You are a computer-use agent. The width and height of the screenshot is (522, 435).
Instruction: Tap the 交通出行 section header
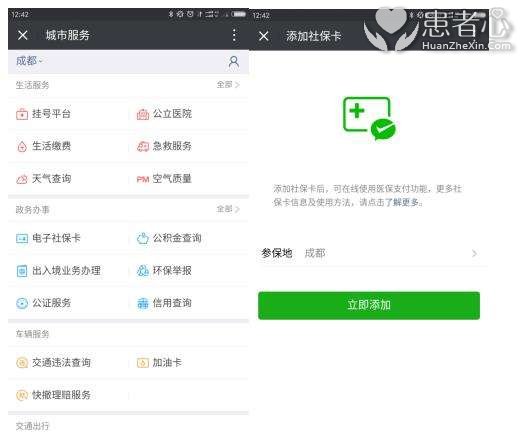[x=32, y=426]
